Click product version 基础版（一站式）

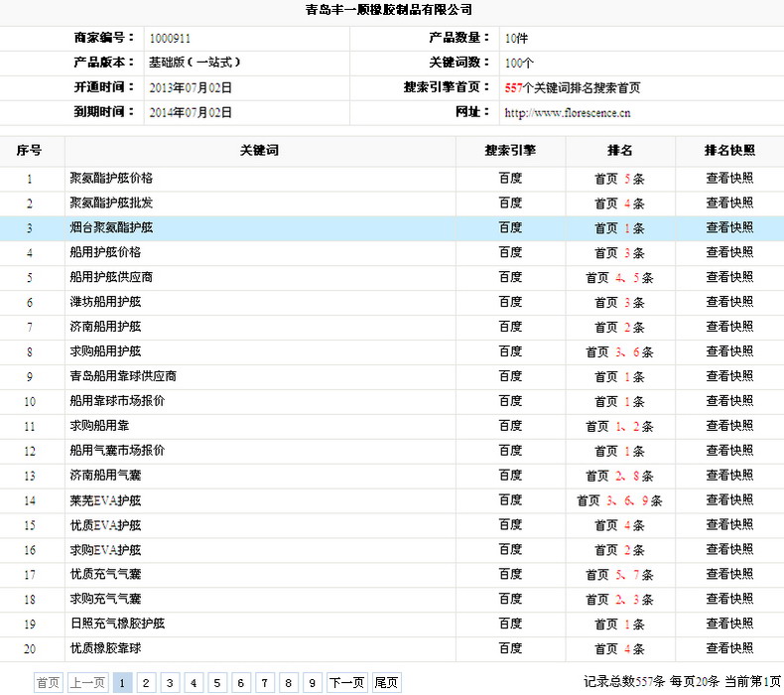pyautogui.click(x=195, y=63)
